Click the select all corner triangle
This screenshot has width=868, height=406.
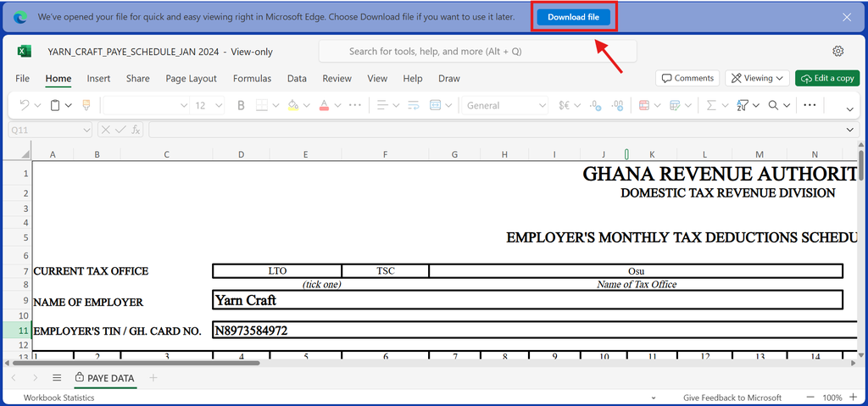pyautogui.click(x=25, y=154)
